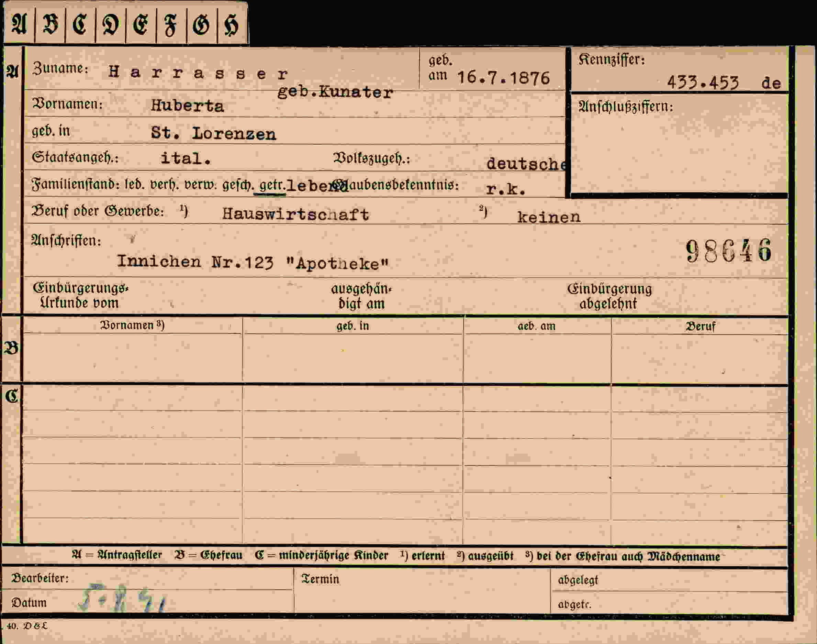Click the religion value 'r.k.'
Screen dimensions: 817x644
(x=506, y=189)
